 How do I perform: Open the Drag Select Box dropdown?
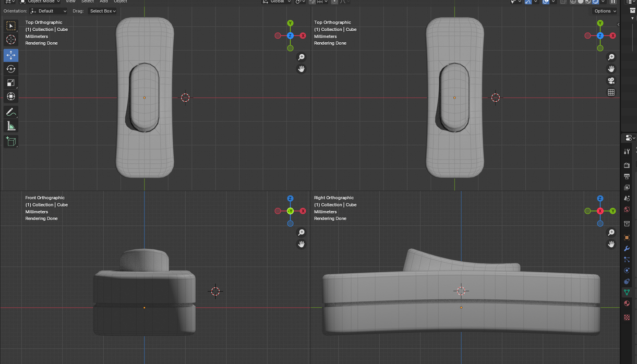point(102,11)
